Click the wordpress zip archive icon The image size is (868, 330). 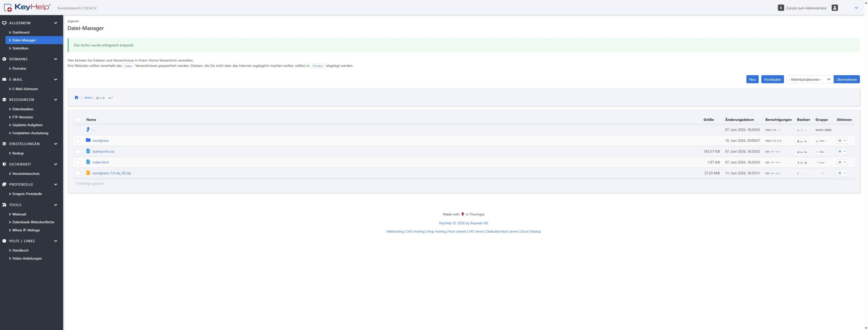[x=88, y=173]
